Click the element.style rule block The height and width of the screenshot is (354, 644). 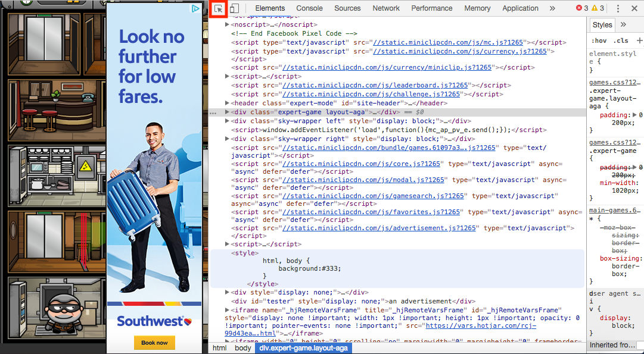coord(615,61)
